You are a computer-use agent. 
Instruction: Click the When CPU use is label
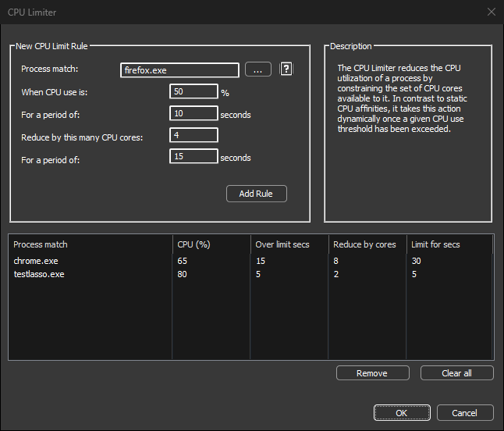(x=55, y=92)
